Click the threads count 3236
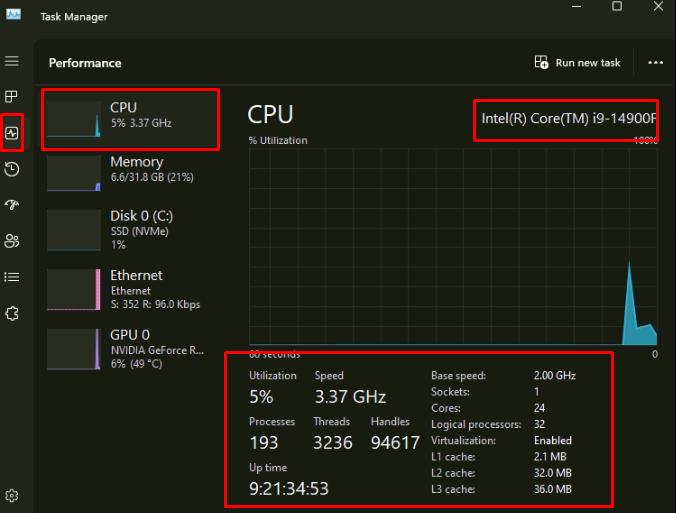 (x=333, y=443)
